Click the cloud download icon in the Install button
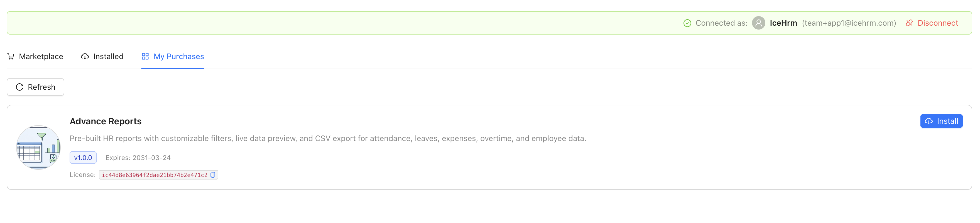 (x=929, y=121)
